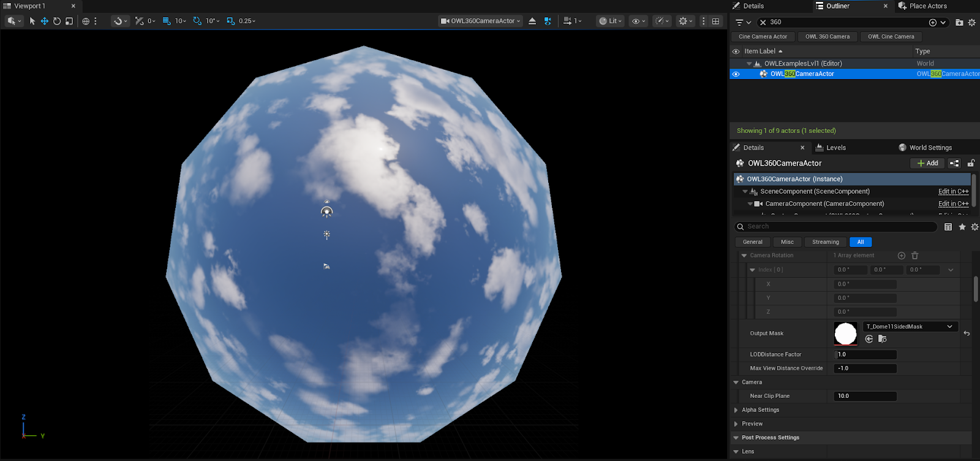980x461 pixels.
Task: Open the Lit view mode dropdown
Action: point(610,21)
